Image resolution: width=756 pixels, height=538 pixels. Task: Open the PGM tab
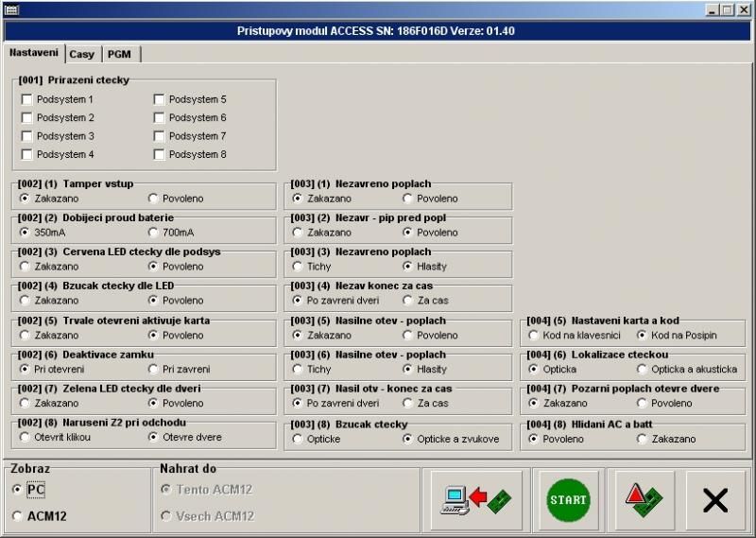119,55
